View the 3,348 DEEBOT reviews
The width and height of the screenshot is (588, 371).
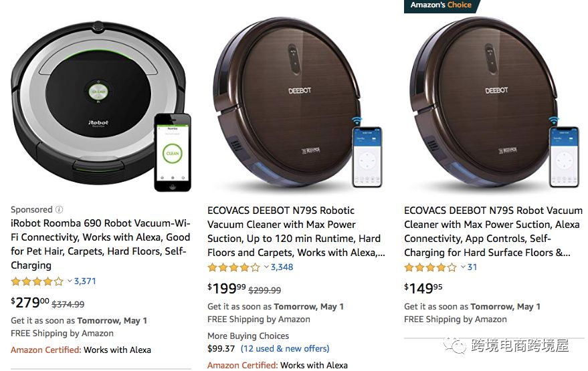point(282,267)
